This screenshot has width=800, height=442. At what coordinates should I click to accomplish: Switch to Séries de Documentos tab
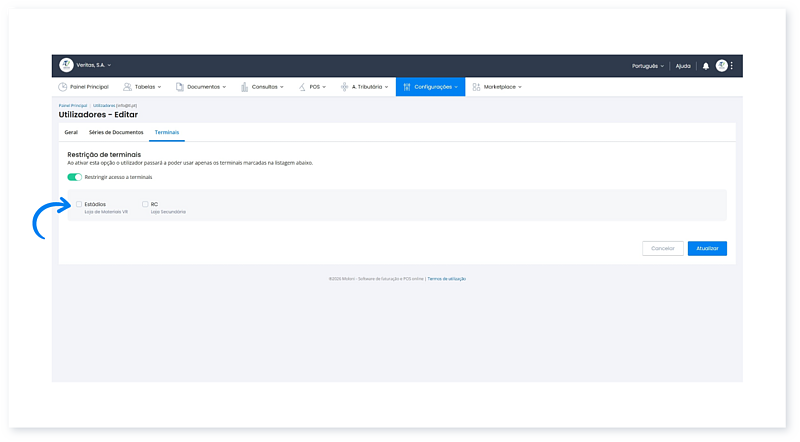(x=116, y=132)
